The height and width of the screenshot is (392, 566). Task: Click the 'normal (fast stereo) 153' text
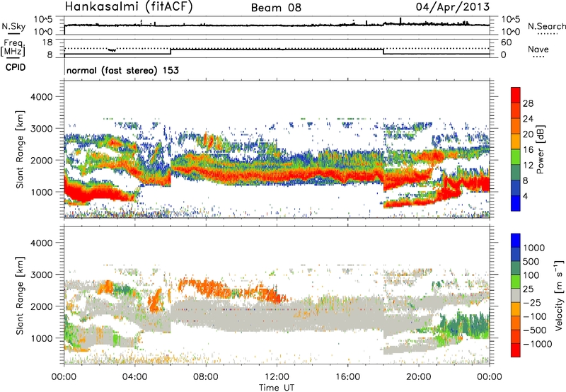(x=122, y=70)
